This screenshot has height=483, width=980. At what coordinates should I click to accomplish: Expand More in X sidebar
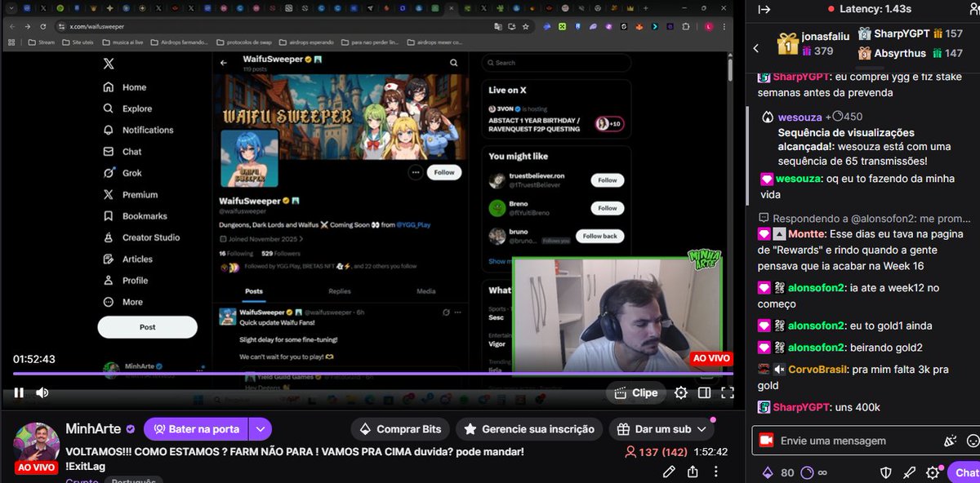[x=122, y=302]
